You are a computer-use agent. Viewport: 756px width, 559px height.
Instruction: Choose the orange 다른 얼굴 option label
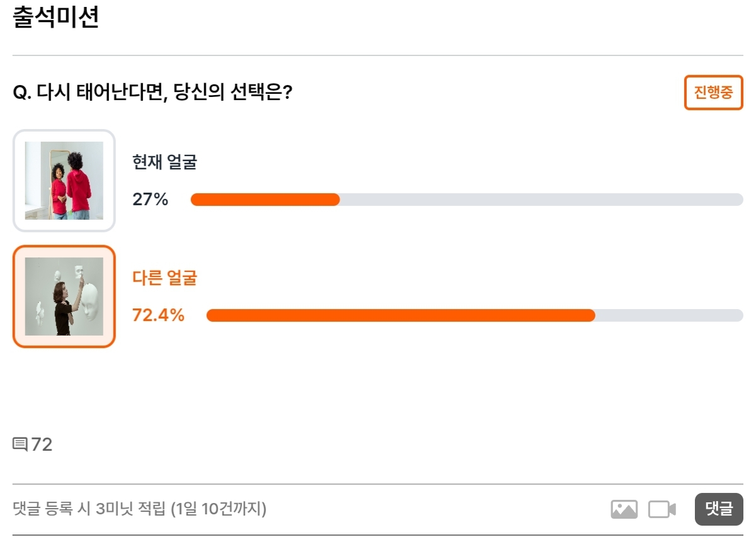coord(164,278)
